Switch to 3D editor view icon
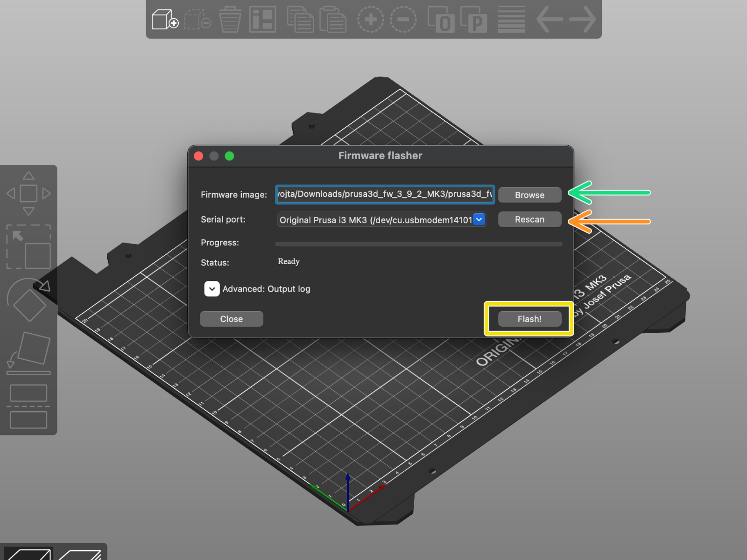Image resolution: width=747 pixels, height=560 pixels. tap(28, 554)
